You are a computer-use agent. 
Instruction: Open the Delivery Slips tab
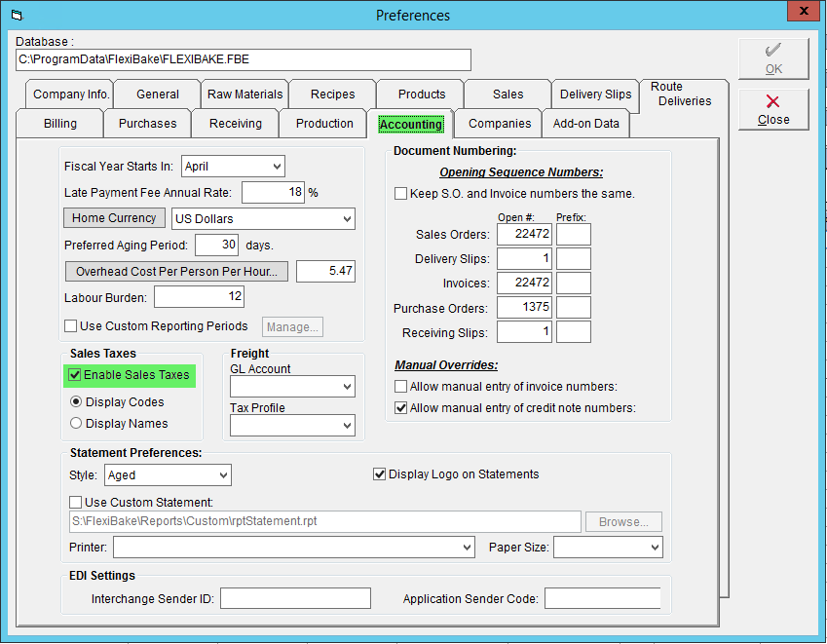(595, 95)
